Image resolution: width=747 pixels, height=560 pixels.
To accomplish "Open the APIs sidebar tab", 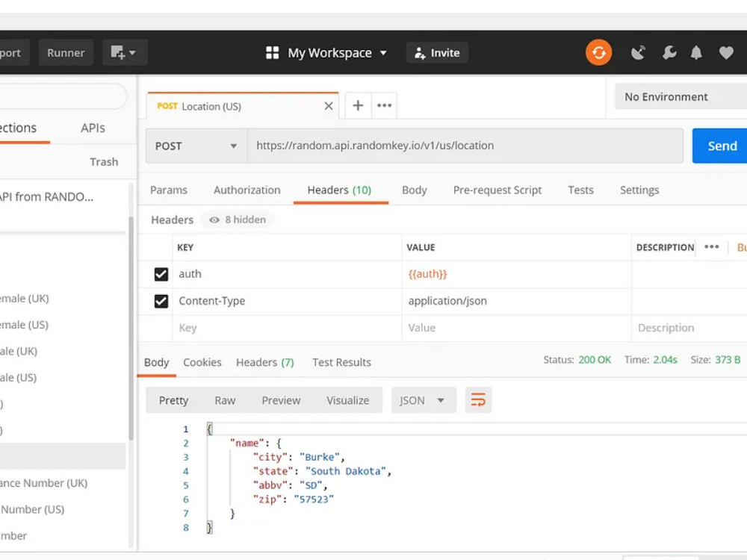I will click(x=93, y=128).
